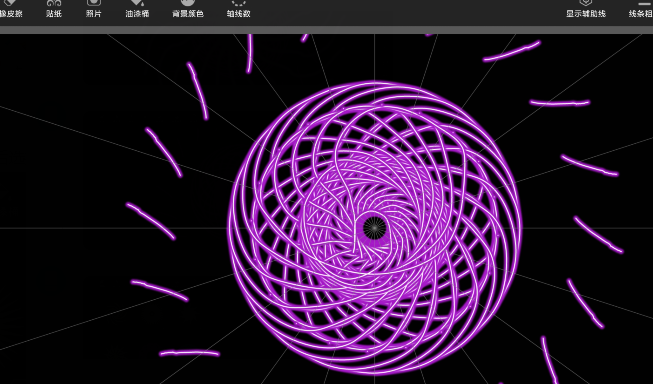Open the 贴纸 sticker picker
The image size is (653, 384).
(x=54, y=9)
